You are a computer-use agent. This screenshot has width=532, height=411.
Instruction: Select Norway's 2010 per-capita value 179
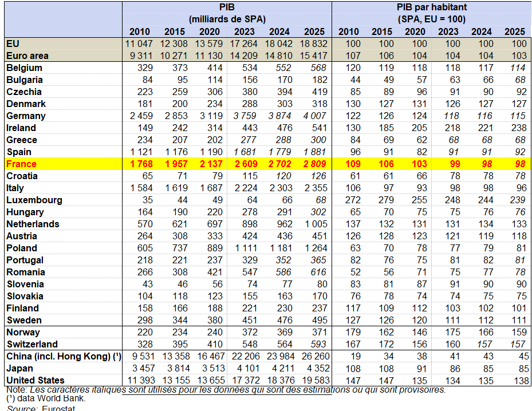(353, 333)
